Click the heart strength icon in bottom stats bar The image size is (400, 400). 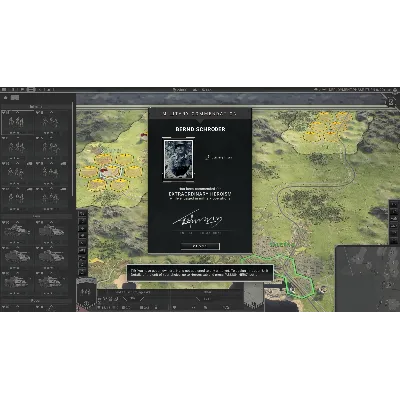pyautogui.click(x=174, y=307)
